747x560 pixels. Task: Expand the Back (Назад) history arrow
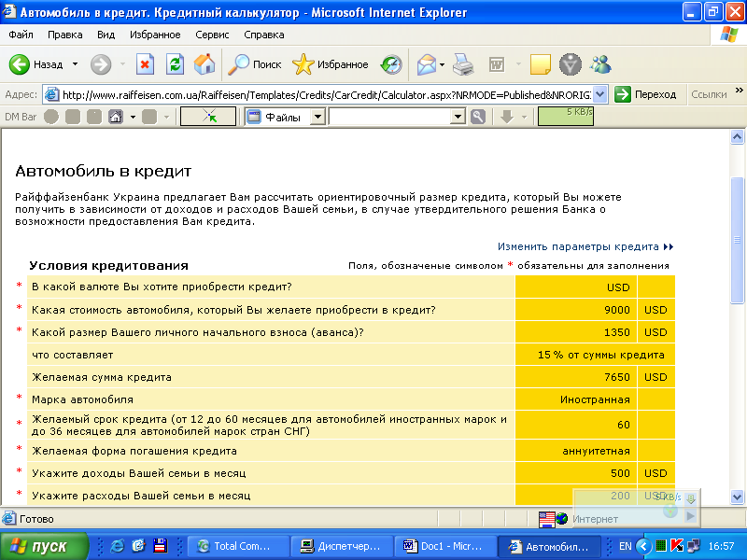point(75,64)
